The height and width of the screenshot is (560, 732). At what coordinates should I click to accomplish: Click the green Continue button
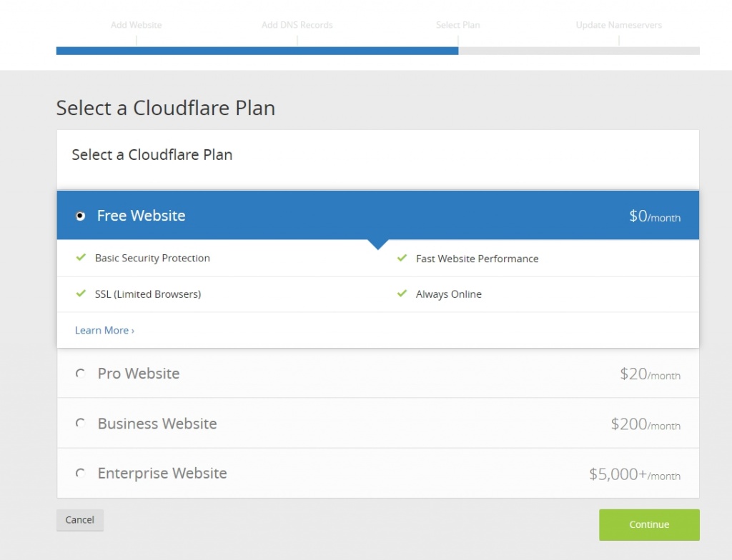point(649,524)
